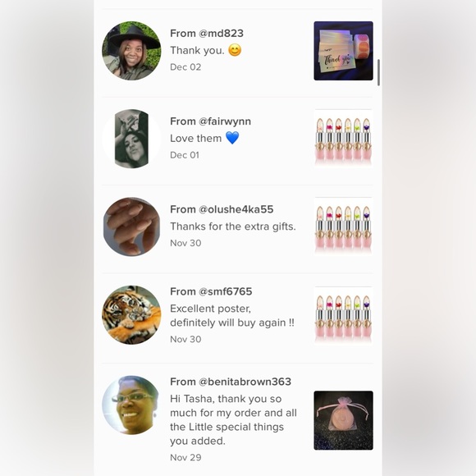Select the "Thanks for the extra gifts." comment
The image size is (476, 476).
(x=233, y=227)
